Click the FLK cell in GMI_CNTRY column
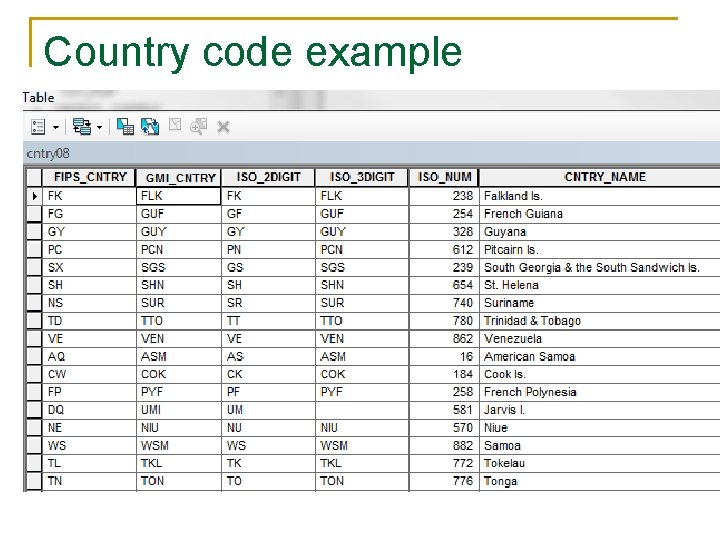 click(x=179, y=196)
